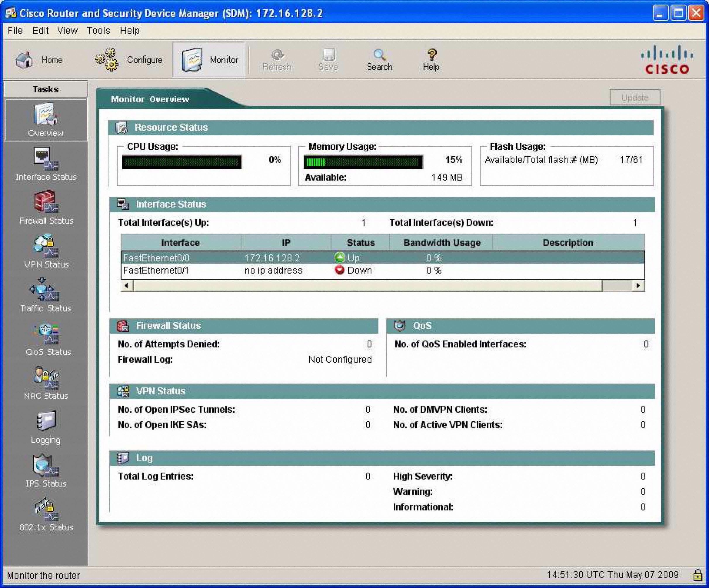The width and height of the screenshot is (709, 588).
Task: Open the Tools menu
Action: [98, 30]
